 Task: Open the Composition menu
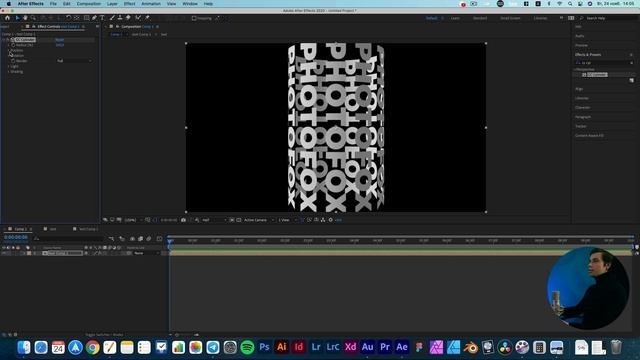click(x=89, y=4)
